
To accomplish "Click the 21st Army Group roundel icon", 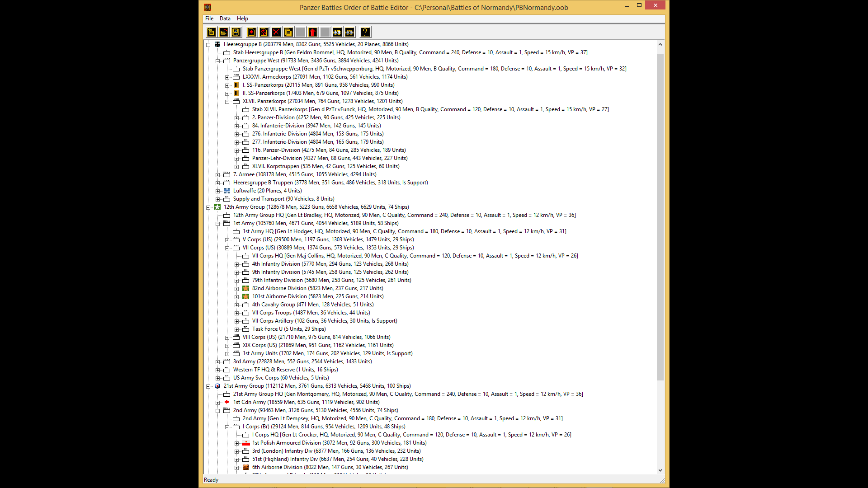I will tap(217, 386).
